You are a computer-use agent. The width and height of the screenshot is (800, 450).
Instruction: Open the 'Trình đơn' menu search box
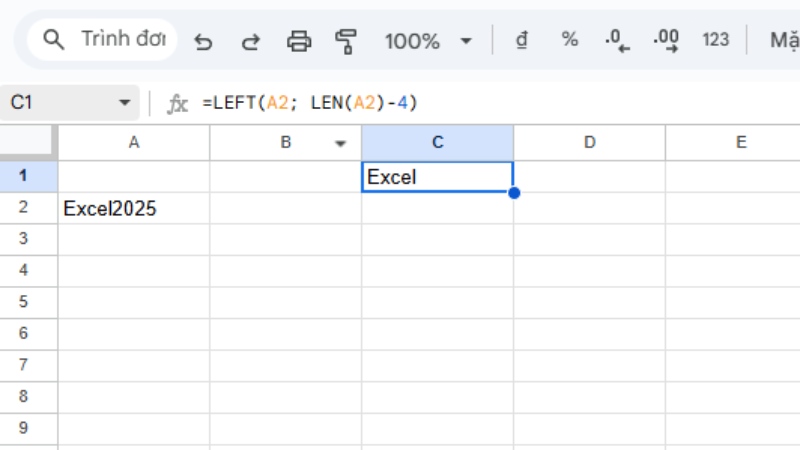(x=102, y=40)
